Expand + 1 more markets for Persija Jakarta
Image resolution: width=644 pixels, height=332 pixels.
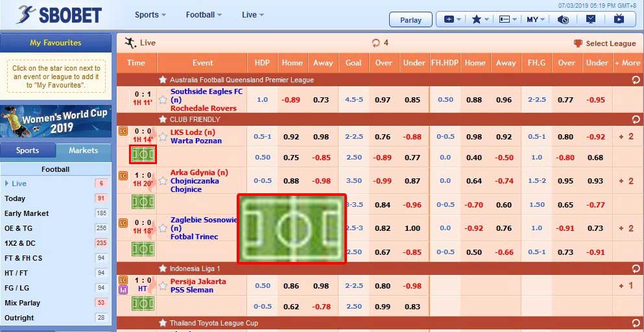tap(626, 285)
